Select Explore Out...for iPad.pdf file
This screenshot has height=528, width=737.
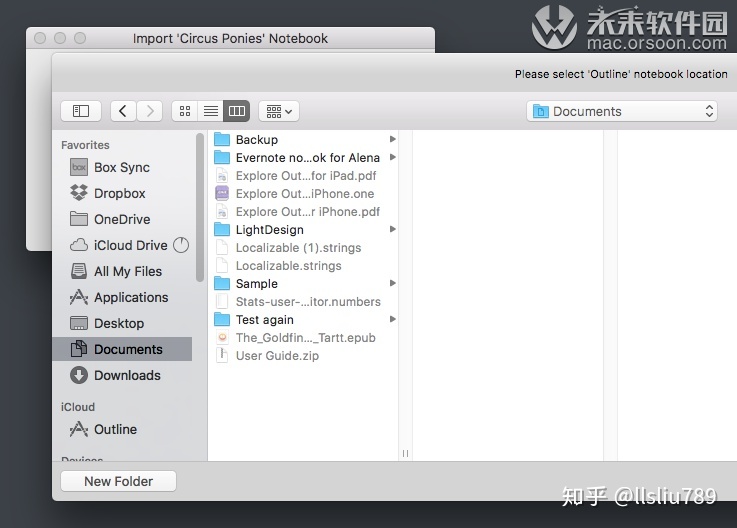coord(306,175)
